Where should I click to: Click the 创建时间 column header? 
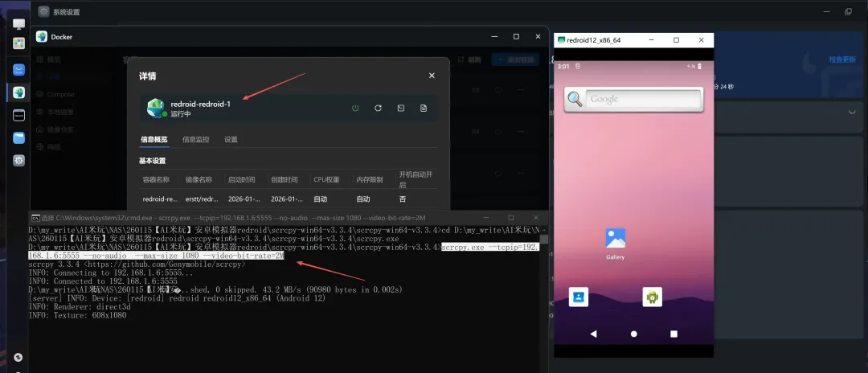click(x=285, y=180)
